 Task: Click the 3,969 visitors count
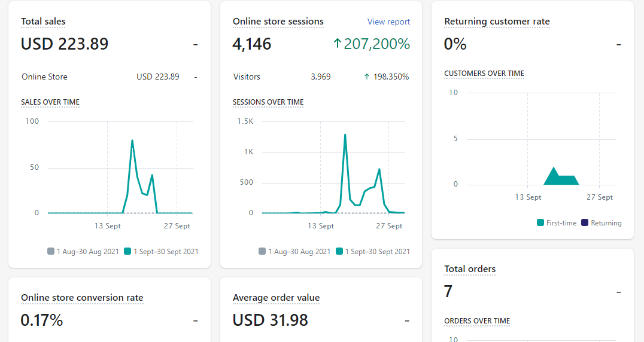click(x=321, y=77)
